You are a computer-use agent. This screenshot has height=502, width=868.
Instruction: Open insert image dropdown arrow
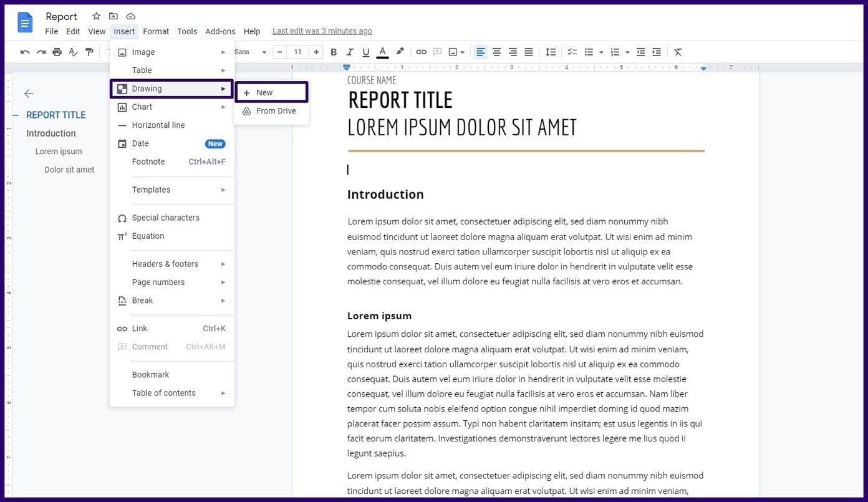[463, 52]
